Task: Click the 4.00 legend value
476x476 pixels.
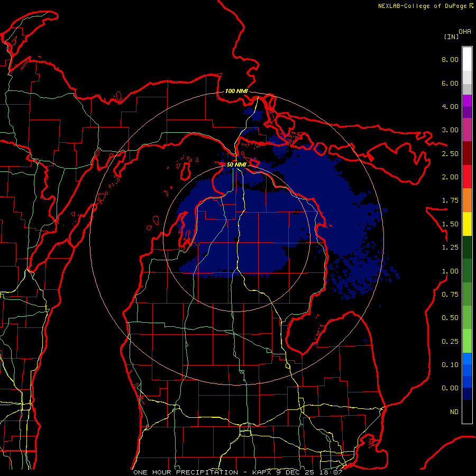Action: [x=450, y=106]
